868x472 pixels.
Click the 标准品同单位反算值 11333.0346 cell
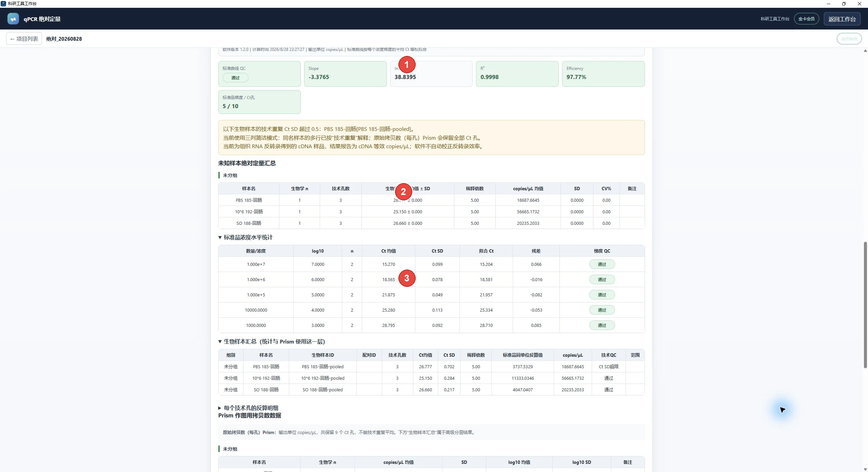(522, 378)
